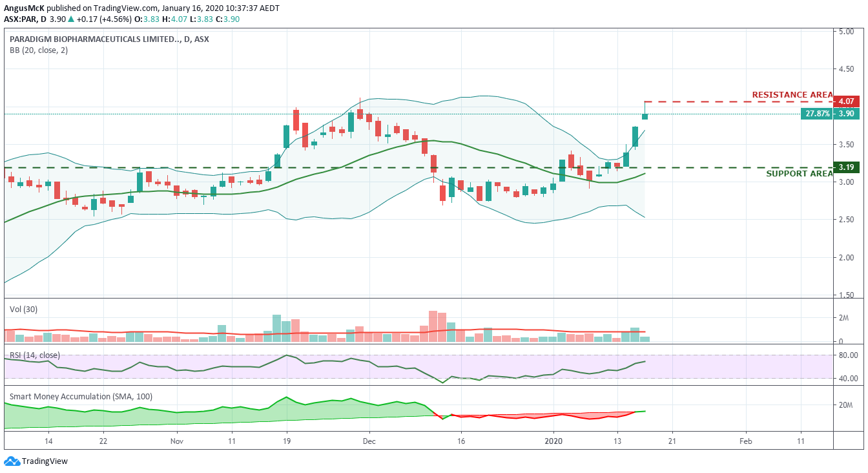Viewport: 868px width, 473px height.
Task: Click the green 3.19 support price label
Action: (x=846, y=167)
